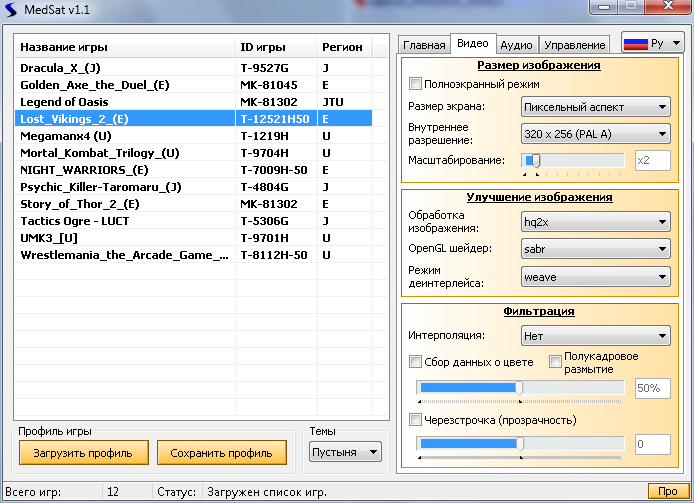Open the Режим деинтерлейса dropdown
The width and height of the screenshot is (694, 503).
pos(595,277)
